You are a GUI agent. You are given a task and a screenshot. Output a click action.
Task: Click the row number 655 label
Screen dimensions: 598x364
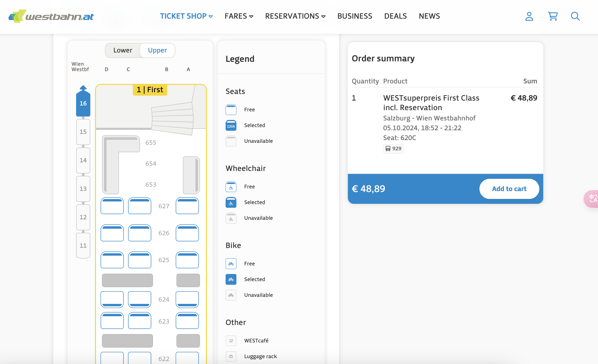[151, 143]
